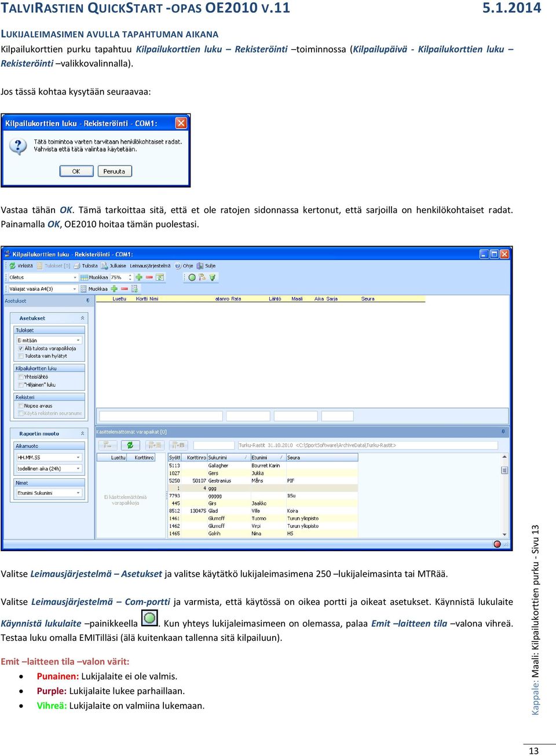Open the Leimausjärjestelmä menu

point(150,266)
